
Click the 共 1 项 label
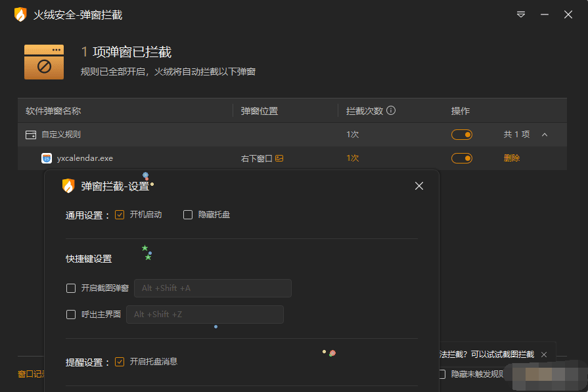click(x=516, y=135)
